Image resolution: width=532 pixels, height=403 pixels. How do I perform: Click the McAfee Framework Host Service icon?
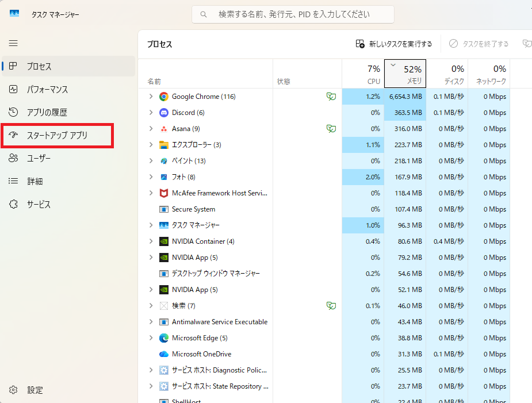163,193
